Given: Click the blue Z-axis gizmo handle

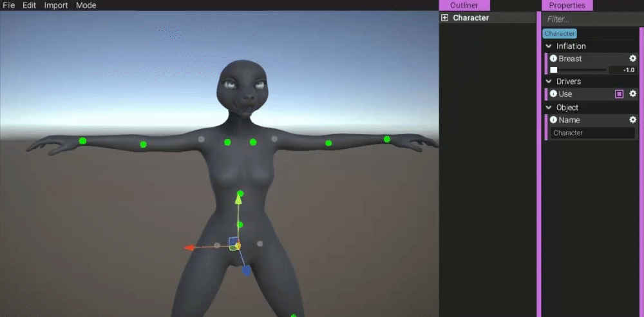Looking at the screenshot, I should [x=246, y=270].
